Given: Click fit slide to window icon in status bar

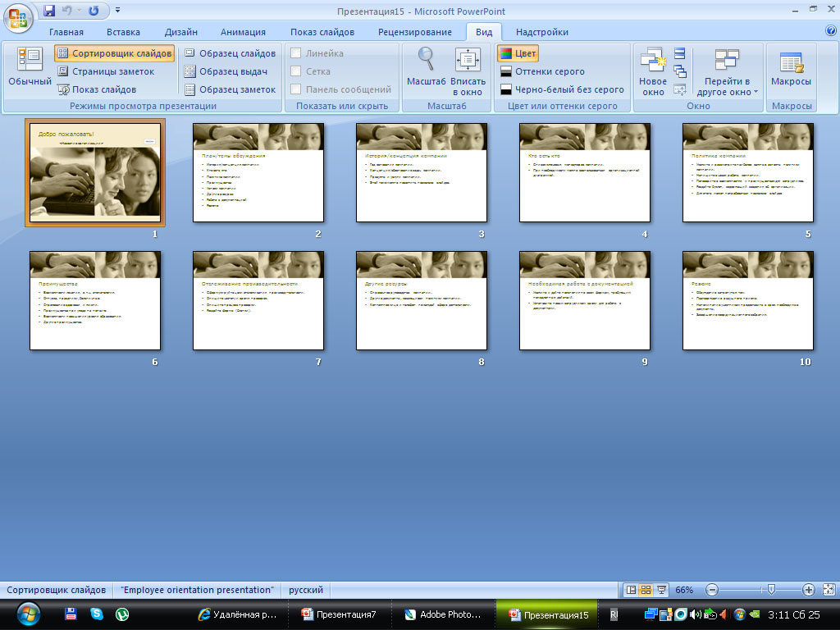Looking at the screenshot, I should pyautogui.click(x=829, y=590).
